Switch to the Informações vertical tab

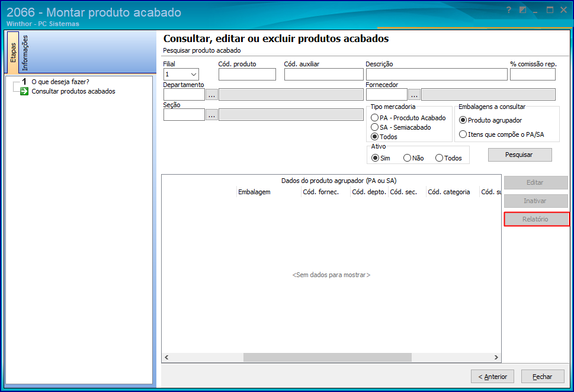tap(25, 53)
